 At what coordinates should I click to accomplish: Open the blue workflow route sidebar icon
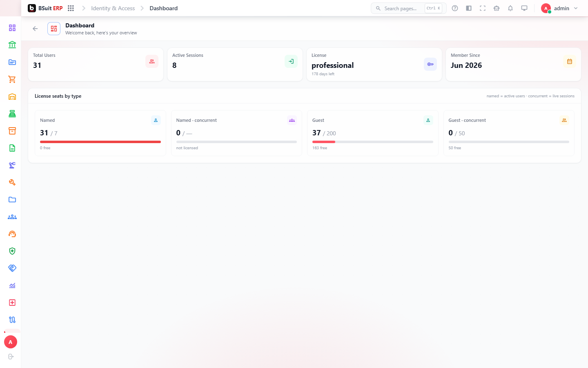tap(12, 320)
